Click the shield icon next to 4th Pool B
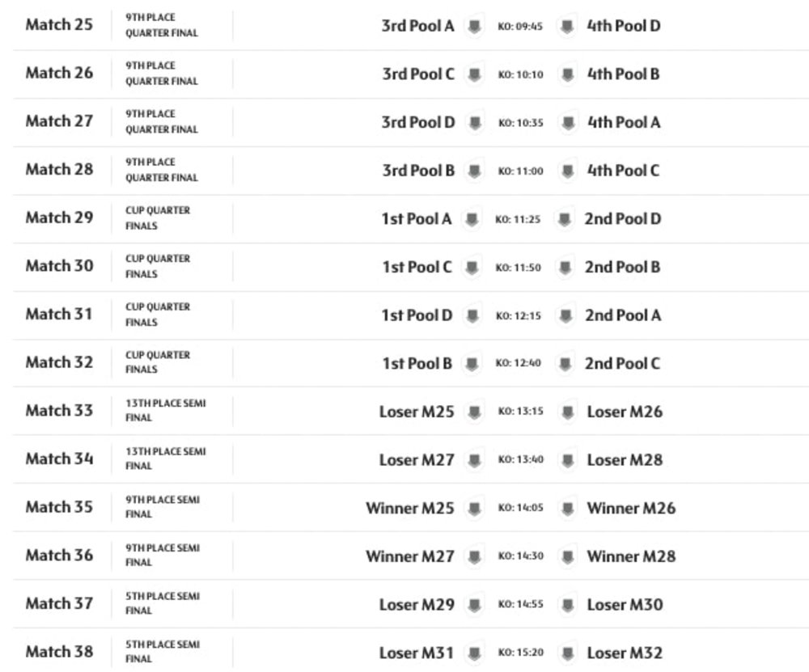809x672 pixels. click(570, 74)
